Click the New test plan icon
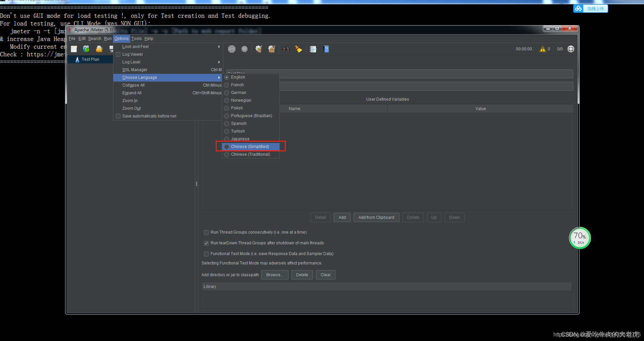Screen dimensions: 644x341 coord(74,49)
